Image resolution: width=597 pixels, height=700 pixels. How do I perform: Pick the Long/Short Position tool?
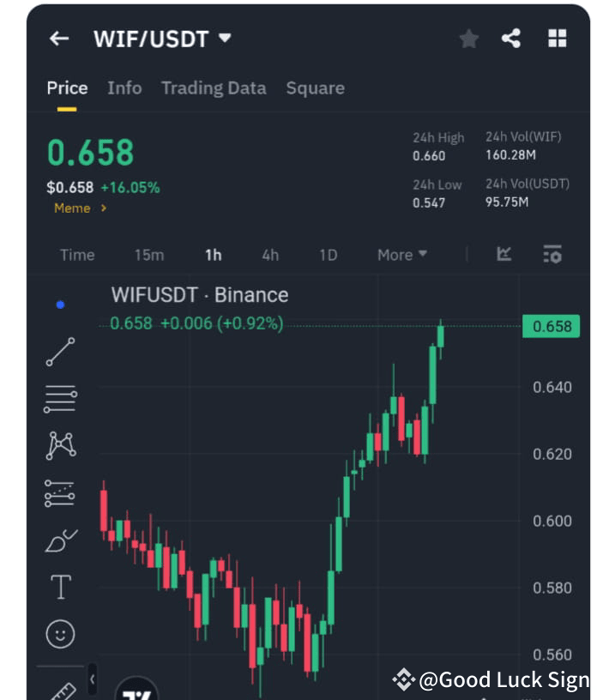(60, 492)
